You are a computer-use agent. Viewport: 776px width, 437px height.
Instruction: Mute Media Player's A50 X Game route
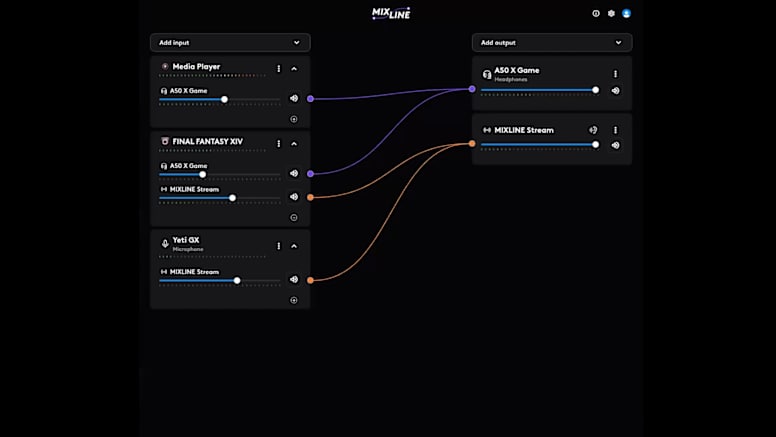pos(294,98)
